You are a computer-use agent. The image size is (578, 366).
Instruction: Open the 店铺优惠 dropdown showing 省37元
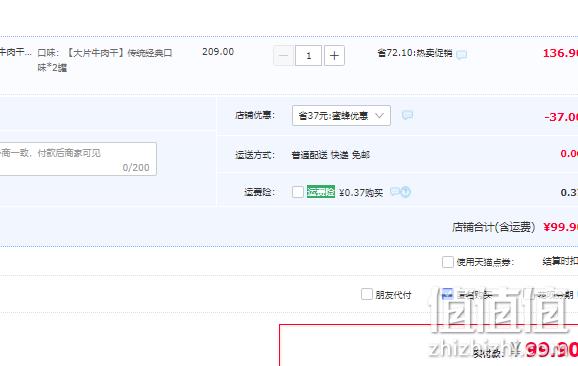[x=341, y=115]
